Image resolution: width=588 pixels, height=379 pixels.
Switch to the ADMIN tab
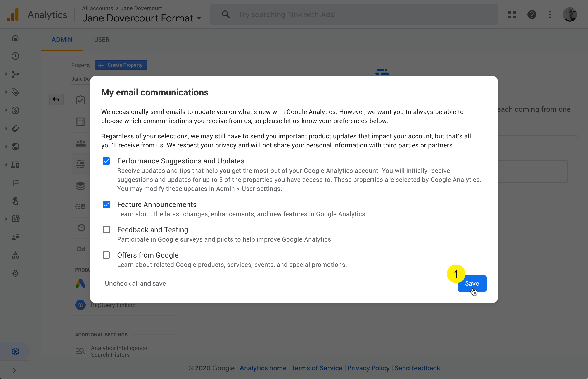tap(62, 40)
